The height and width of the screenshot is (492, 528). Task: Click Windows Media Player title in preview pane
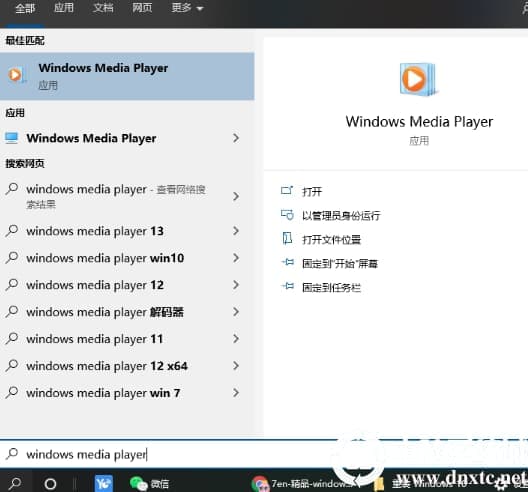419,122
